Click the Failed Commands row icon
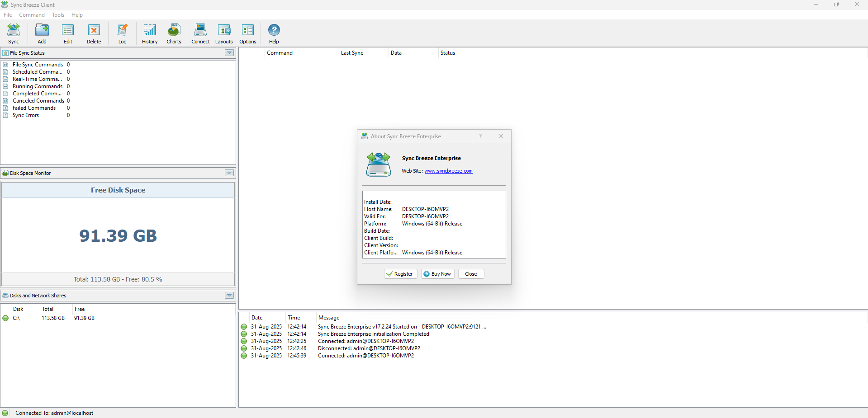This screenshot has height=418, width=868. coord(5,108)
